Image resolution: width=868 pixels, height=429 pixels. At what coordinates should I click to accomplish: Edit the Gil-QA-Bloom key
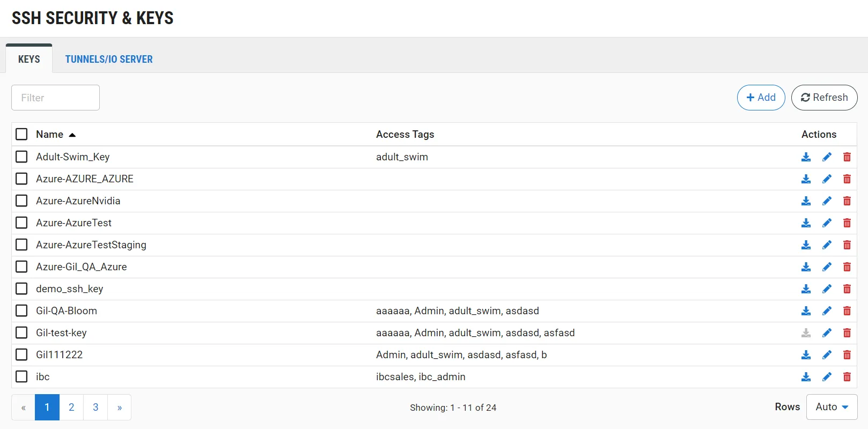click(827, 311)
